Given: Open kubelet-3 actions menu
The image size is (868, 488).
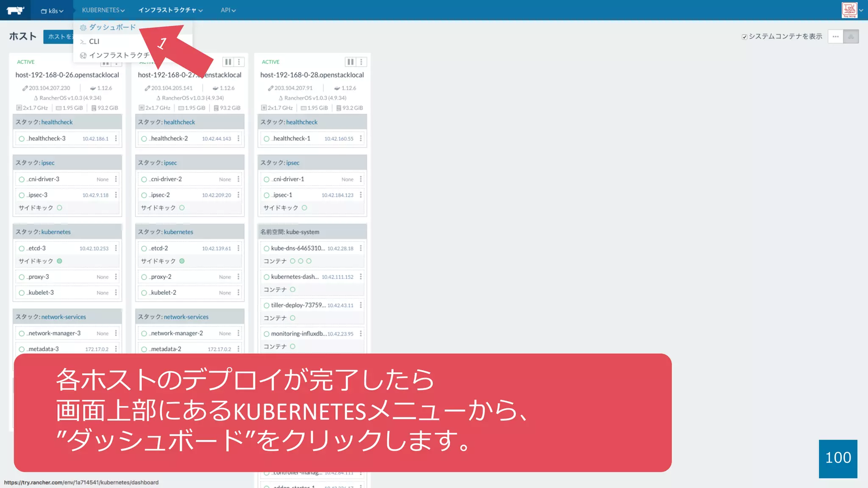Looking at the screenshot, I should pyautogui.click(x=116, y=293).
